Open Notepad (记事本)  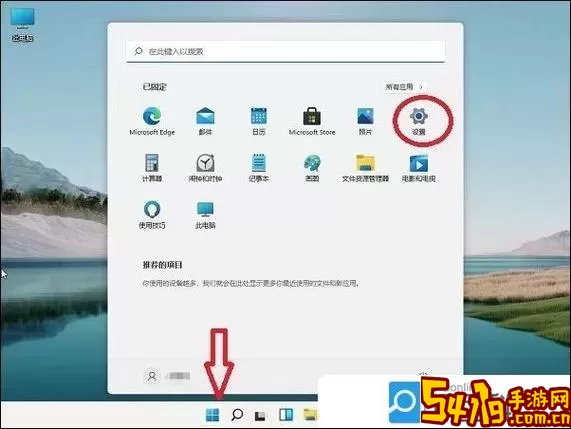coord(259,168)
